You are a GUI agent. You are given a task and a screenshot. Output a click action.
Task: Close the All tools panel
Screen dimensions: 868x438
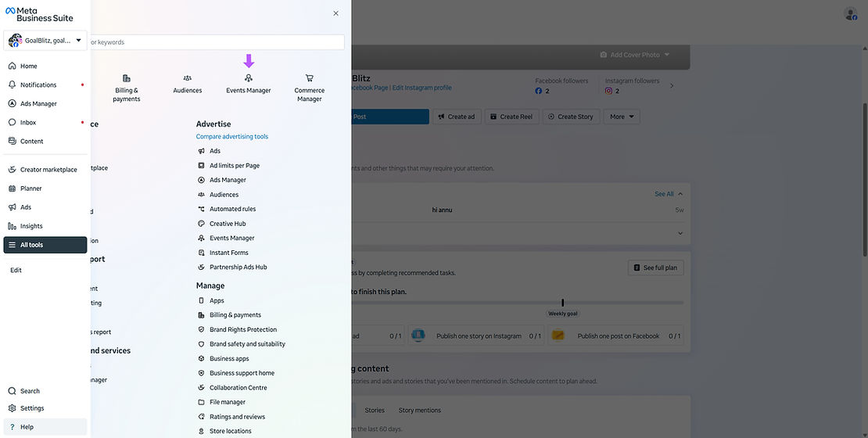(x=335, y=13)
